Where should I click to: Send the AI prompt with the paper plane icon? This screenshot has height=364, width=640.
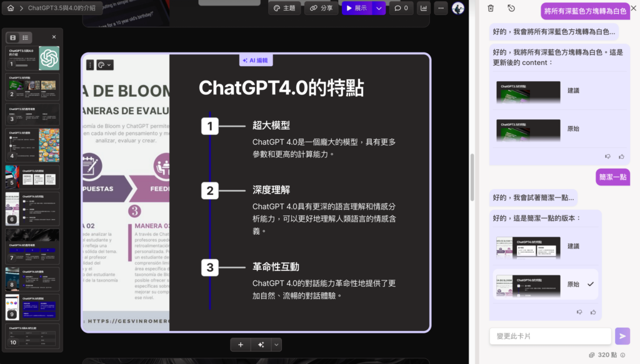(622, 336)
